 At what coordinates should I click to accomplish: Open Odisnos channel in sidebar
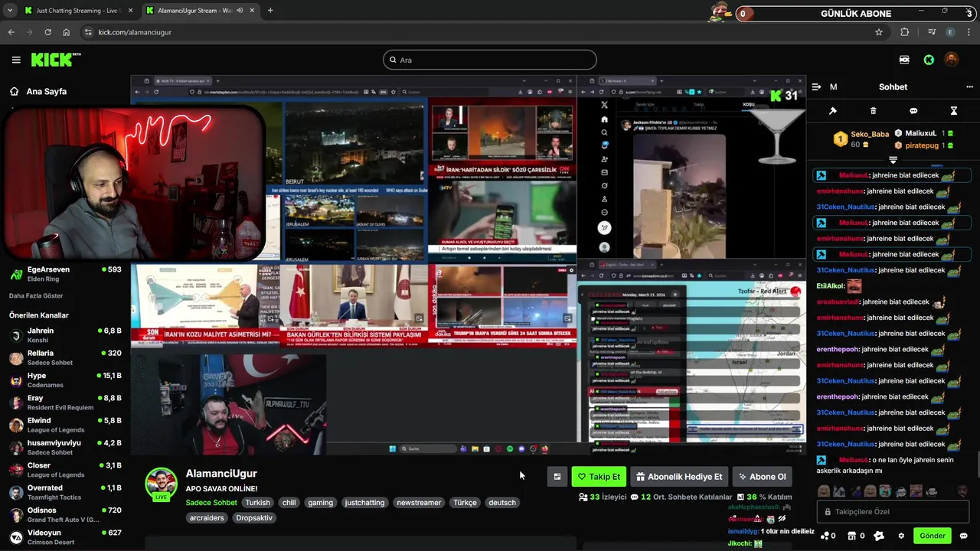[65, 514]
